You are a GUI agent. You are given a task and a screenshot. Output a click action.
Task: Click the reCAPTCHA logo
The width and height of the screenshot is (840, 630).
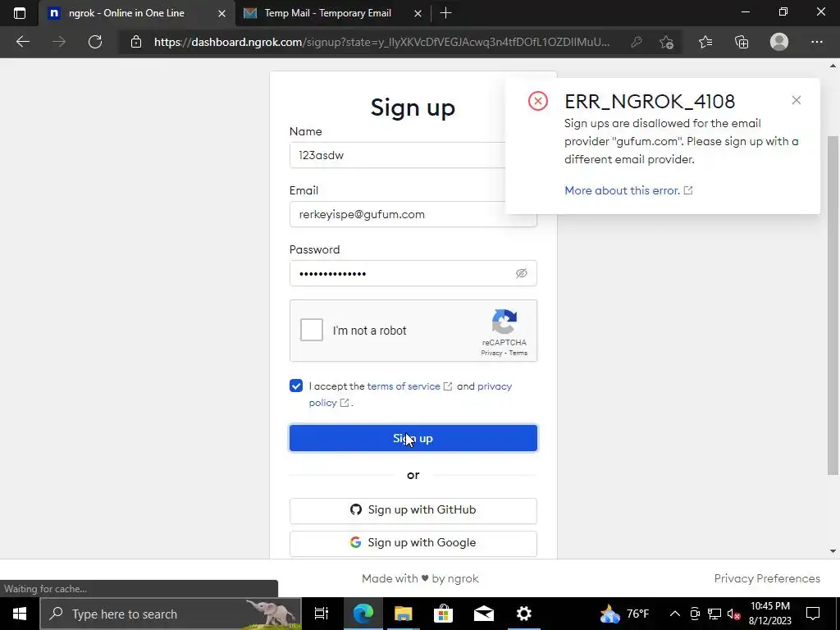click(x=504, y=322)
